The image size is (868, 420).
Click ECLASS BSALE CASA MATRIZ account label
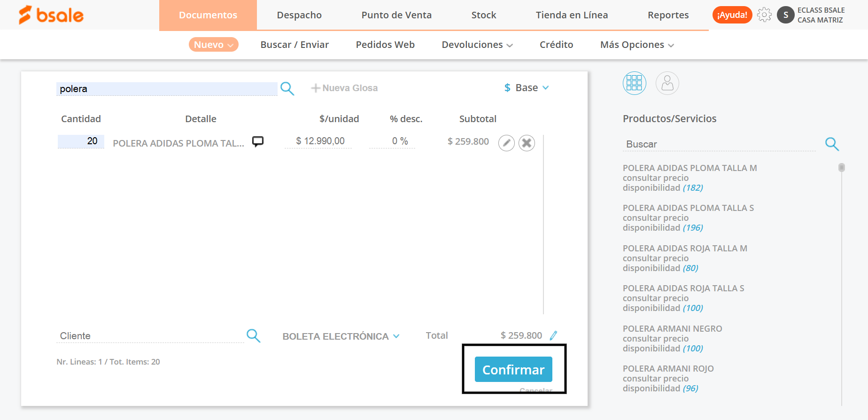tap(821, 15)
